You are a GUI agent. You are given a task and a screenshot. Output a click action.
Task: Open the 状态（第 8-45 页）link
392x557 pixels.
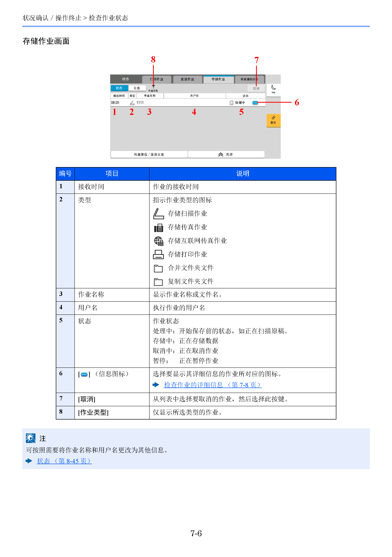click(x=64, y=461)
